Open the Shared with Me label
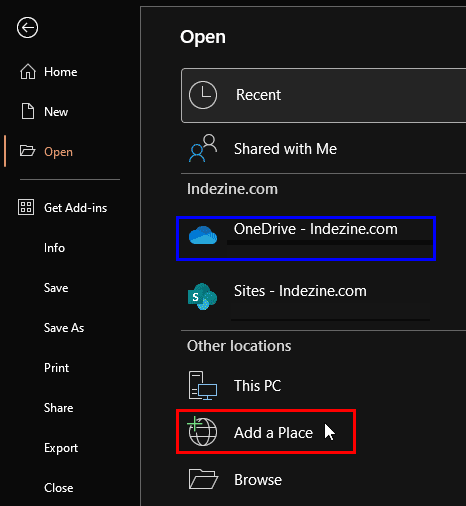 tap(285, 149)
